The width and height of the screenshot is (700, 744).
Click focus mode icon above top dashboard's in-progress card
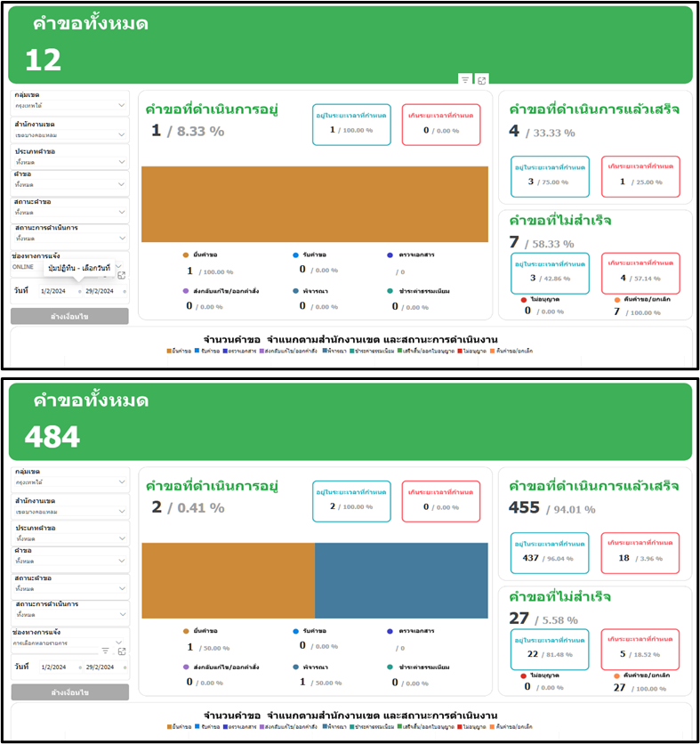point(481,79)
